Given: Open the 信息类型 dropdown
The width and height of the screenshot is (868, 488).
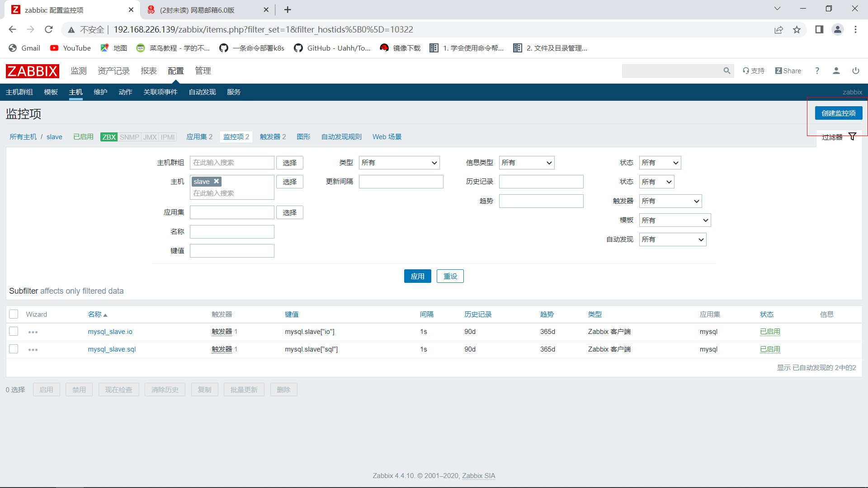Looking at the screenshot, I should click(526, 163).
